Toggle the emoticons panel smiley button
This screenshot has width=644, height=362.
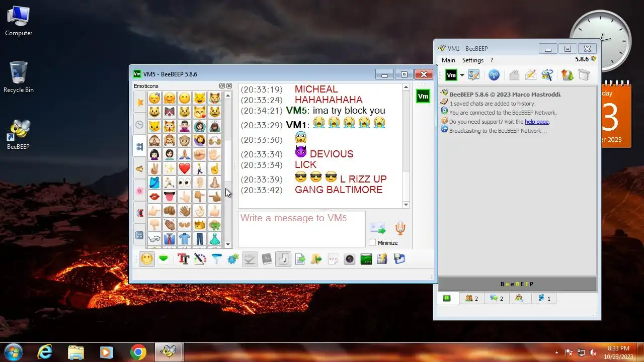pos(146,259)
